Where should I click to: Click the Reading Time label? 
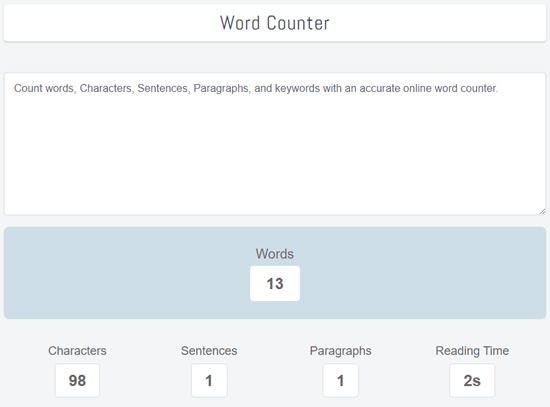(472, 351)
